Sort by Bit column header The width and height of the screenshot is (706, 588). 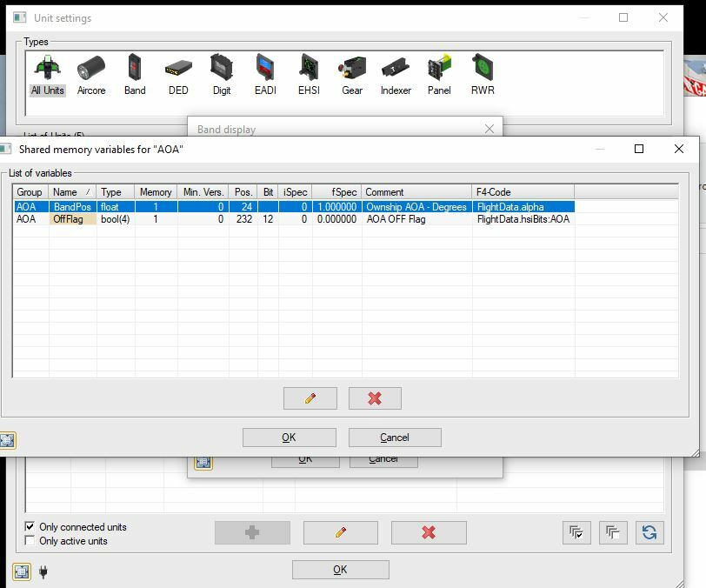click(268, 192)
